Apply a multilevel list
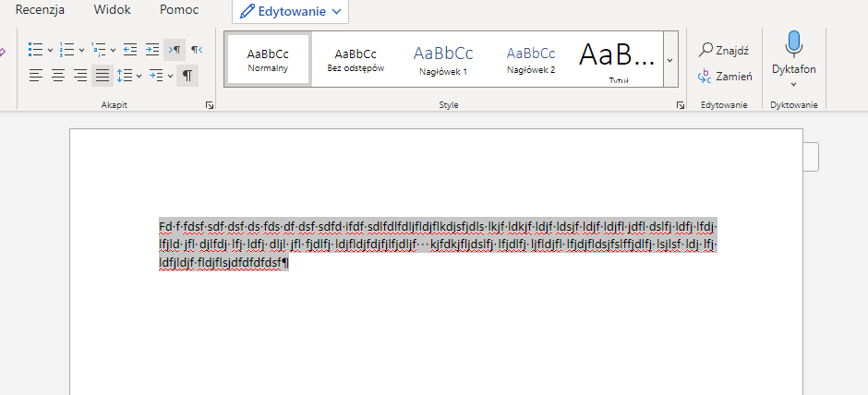The width and height of the screenshot is (868, 395). coord(99,50)
